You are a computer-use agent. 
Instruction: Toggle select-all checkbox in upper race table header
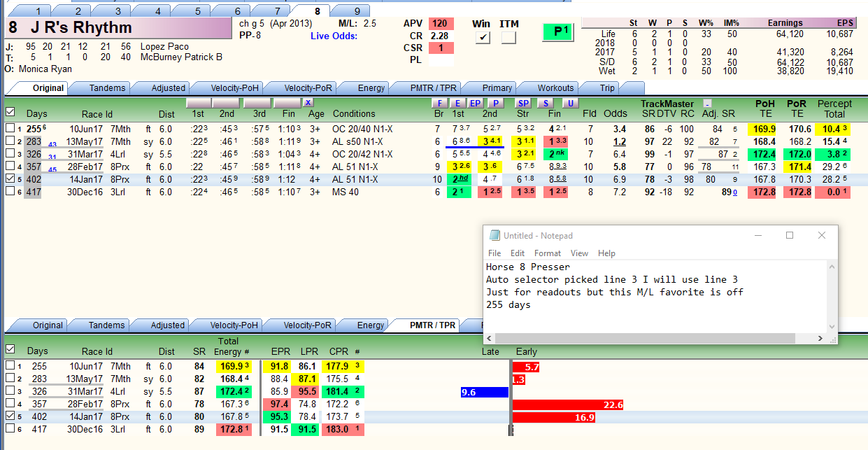tap(10, 112)
